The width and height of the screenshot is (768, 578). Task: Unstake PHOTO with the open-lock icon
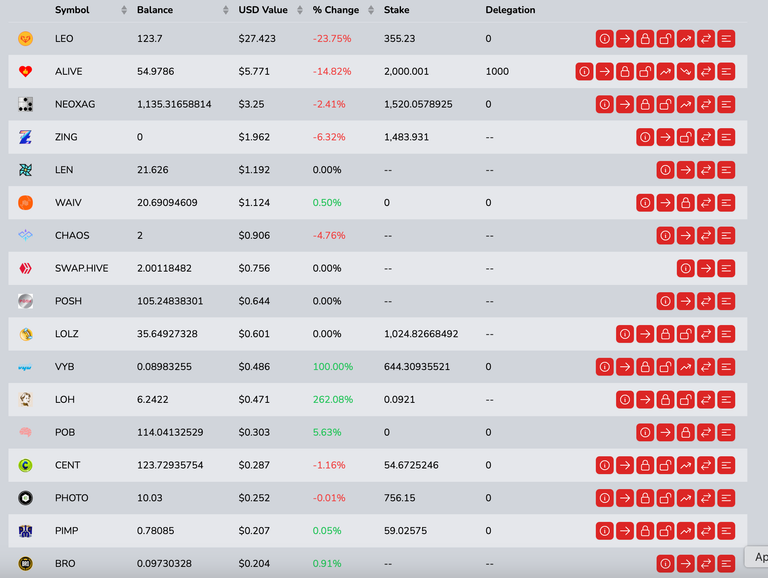[x=665, y=498]
